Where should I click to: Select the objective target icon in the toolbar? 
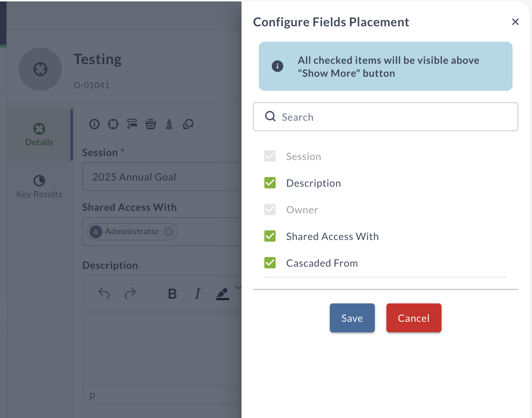[113, 124]
